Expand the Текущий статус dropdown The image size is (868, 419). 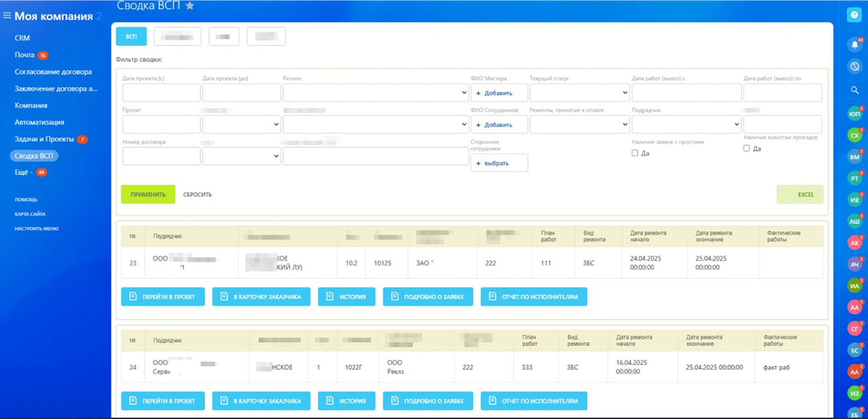(579, 93)
